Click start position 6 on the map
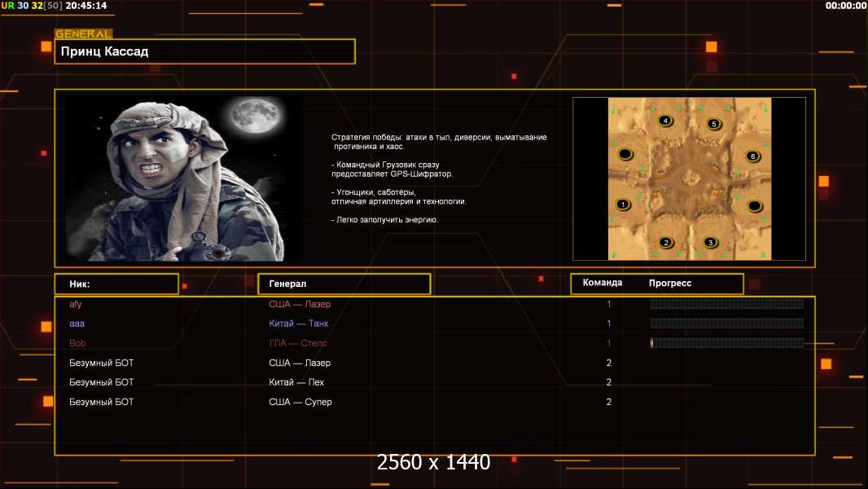Screen dimensions: 868x489 752,156
